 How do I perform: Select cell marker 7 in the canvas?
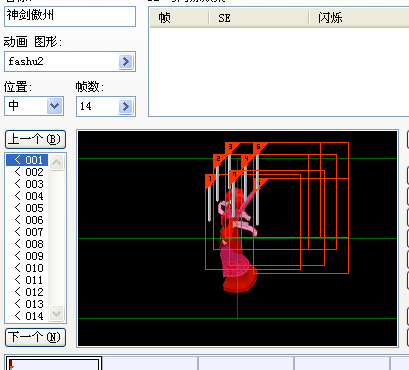234,175
